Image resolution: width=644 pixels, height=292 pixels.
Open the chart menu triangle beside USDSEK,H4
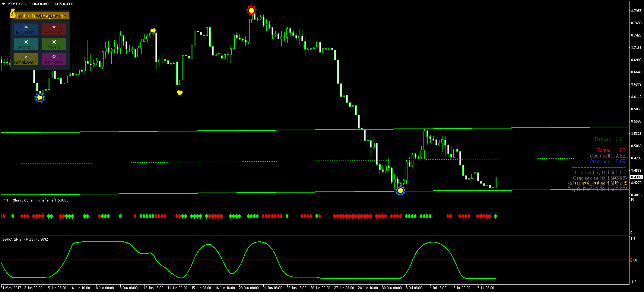3,4
